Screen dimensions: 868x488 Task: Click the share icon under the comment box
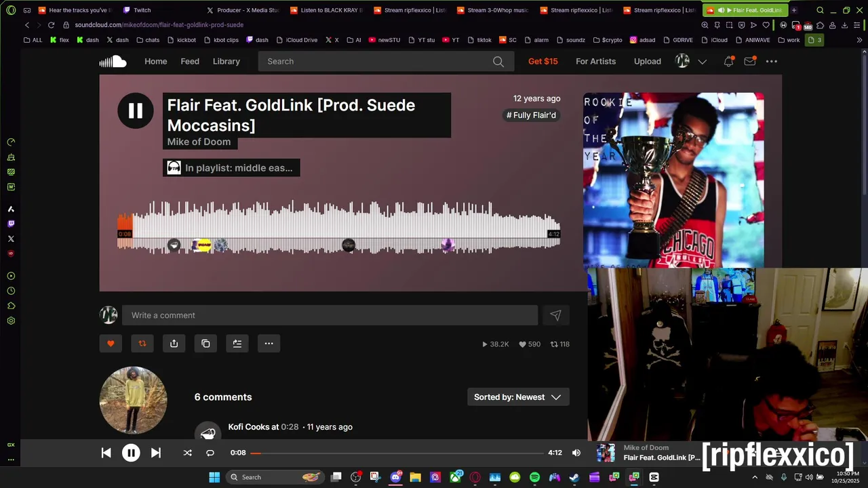(x=174, y=344)
